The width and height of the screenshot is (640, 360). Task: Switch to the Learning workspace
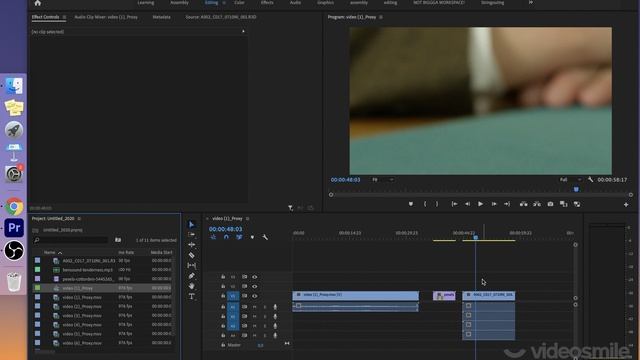click(146, 2)
